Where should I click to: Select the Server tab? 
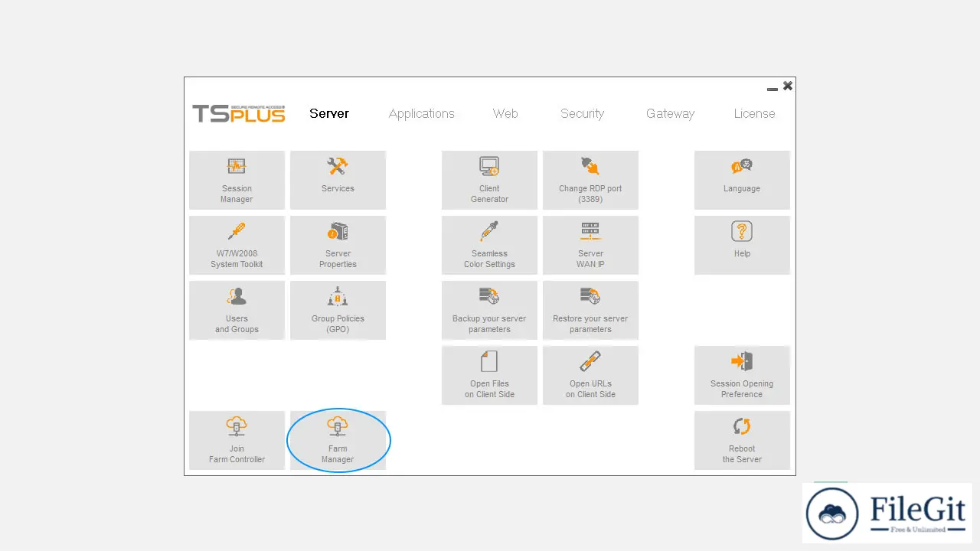tap(329, 113)
